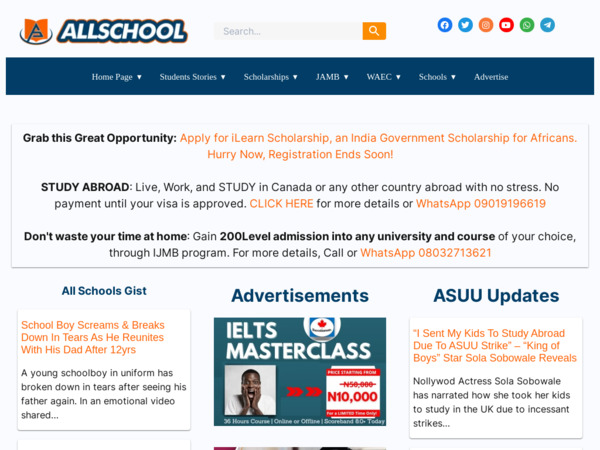600x450 pixels.
Task: Open the Schools menu item
Action: pyautogui.click(x=433, y=77)
